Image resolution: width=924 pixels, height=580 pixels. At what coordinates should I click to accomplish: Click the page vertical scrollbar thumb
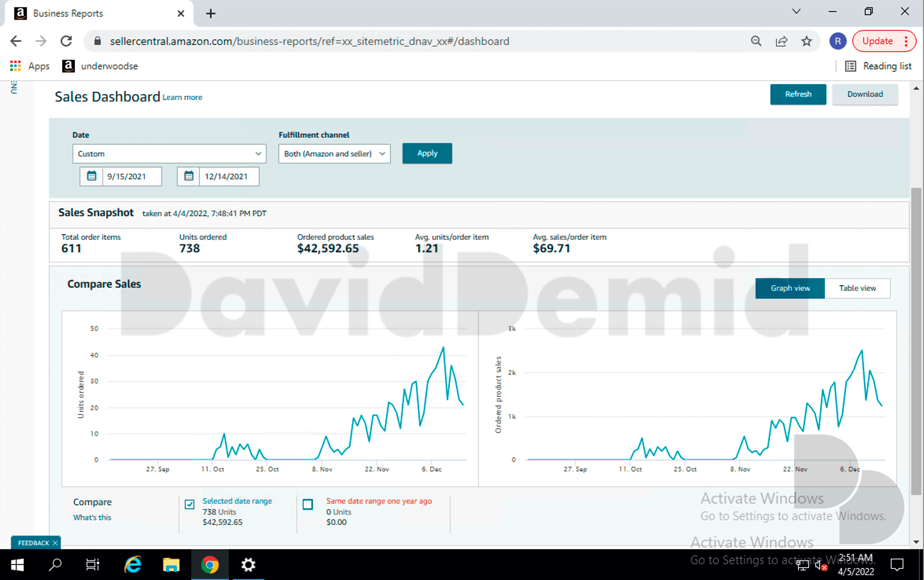pyautogui.click(x=916, y=341)
